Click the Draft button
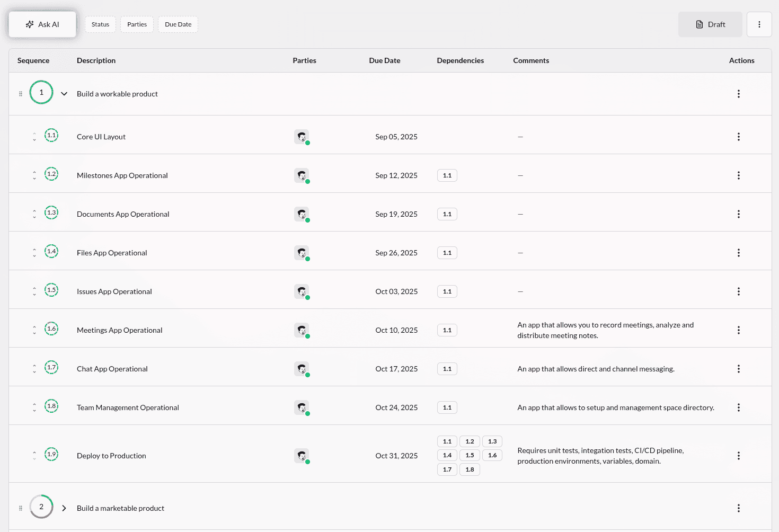The image size is (779, 532). point(710,24)
